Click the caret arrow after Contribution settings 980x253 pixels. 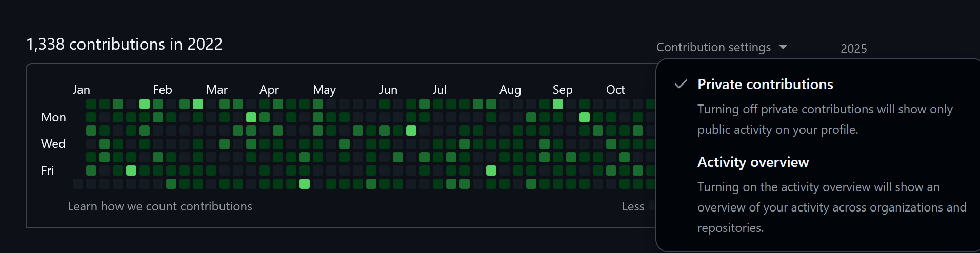[783, 47]
